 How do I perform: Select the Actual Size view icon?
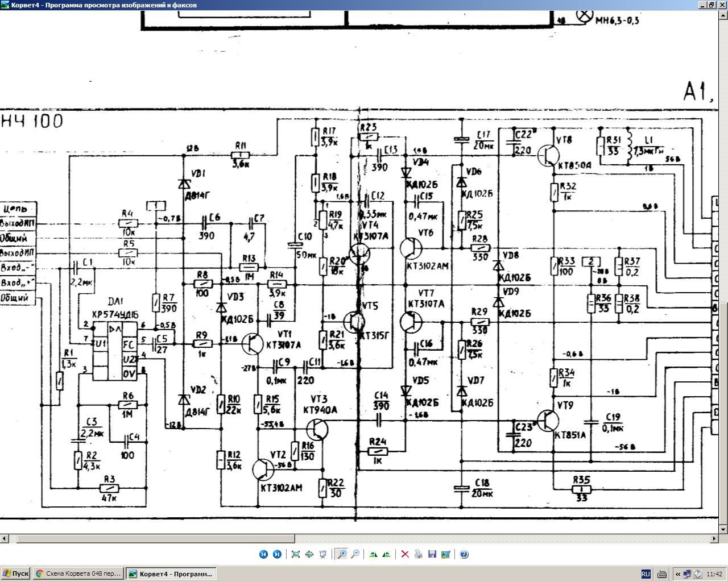(x=309, y=554)
